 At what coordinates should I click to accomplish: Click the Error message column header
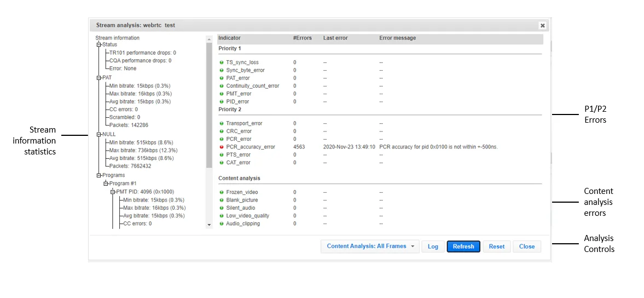398,38
